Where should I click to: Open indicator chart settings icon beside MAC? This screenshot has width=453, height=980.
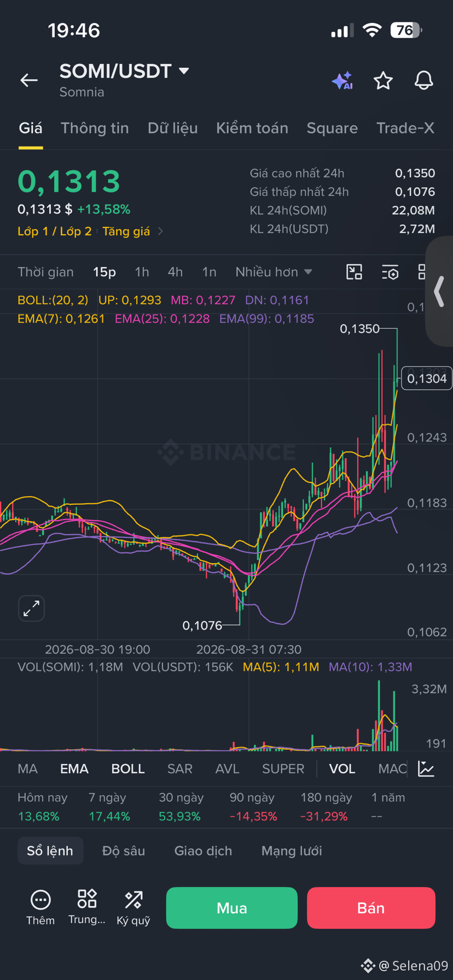point(426,768)
